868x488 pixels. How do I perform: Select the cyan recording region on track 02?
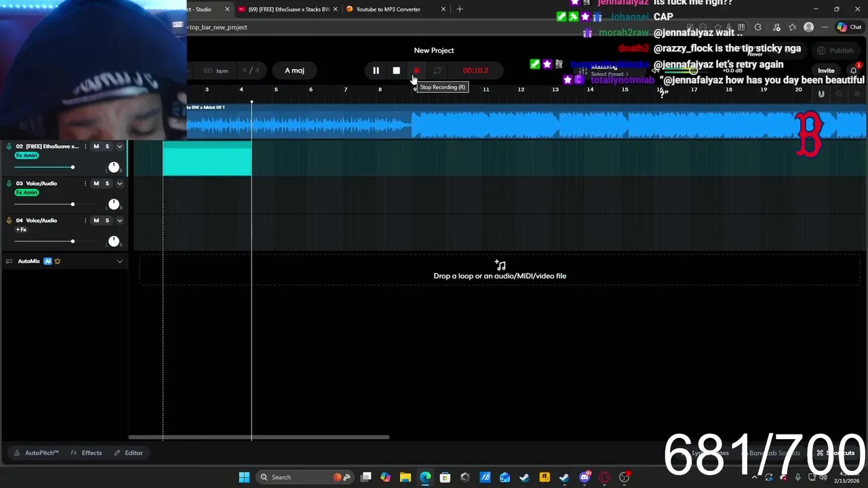point(207,159)
